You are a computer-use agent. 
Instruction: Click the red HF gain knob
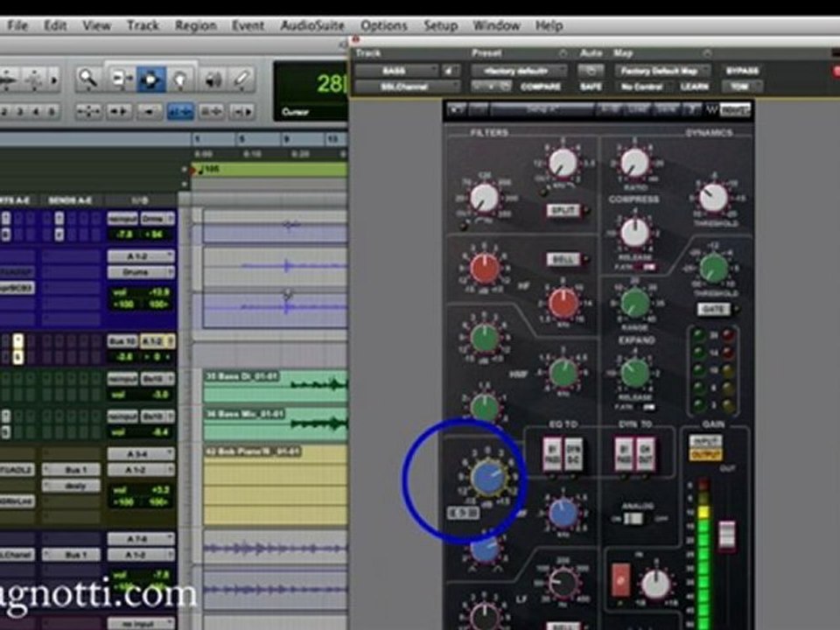(x=485, y=269)
